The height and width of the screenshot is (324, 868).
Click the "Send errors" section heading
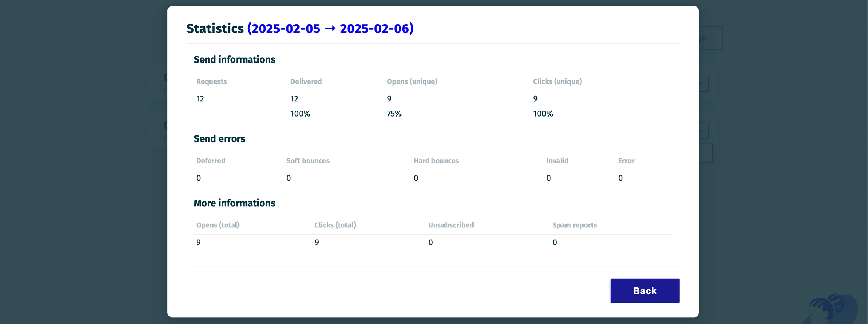pos(219,139)
